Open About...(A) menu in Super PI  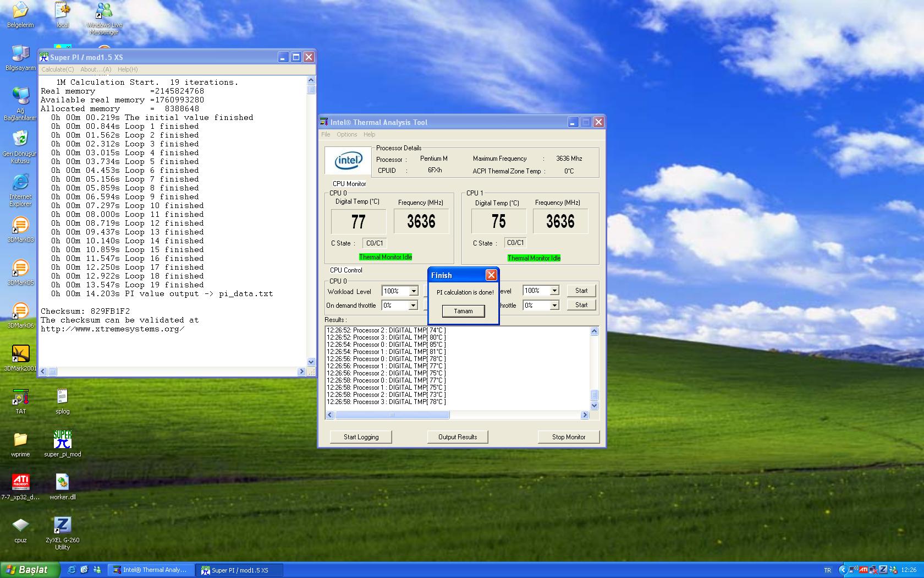[96, 69]
